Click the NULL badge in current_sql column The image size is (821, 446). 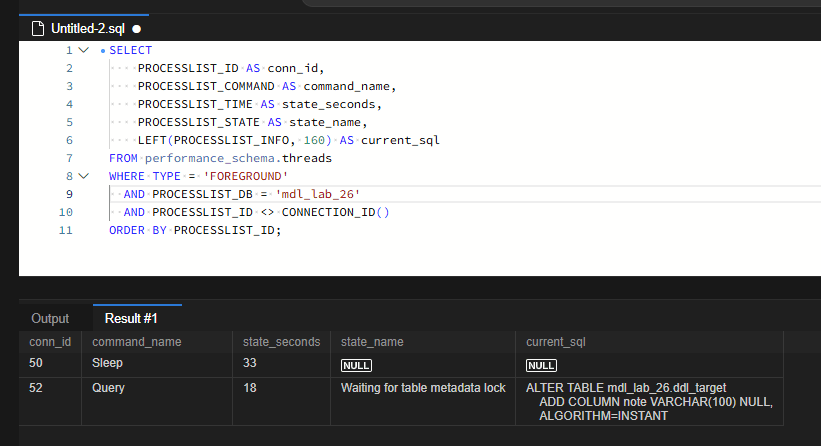541,365
